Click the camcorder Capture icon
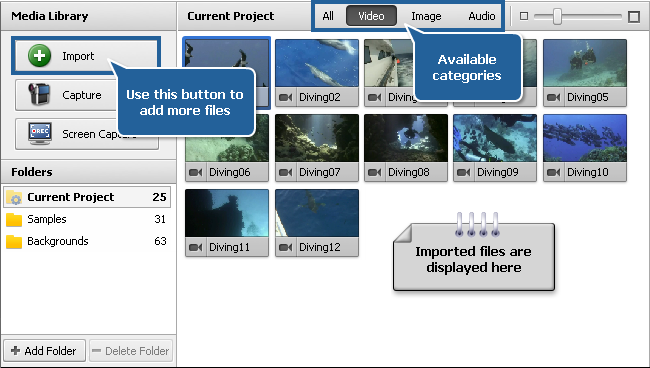The width and height of the screenshot is (650, 368). pos(39,94)
